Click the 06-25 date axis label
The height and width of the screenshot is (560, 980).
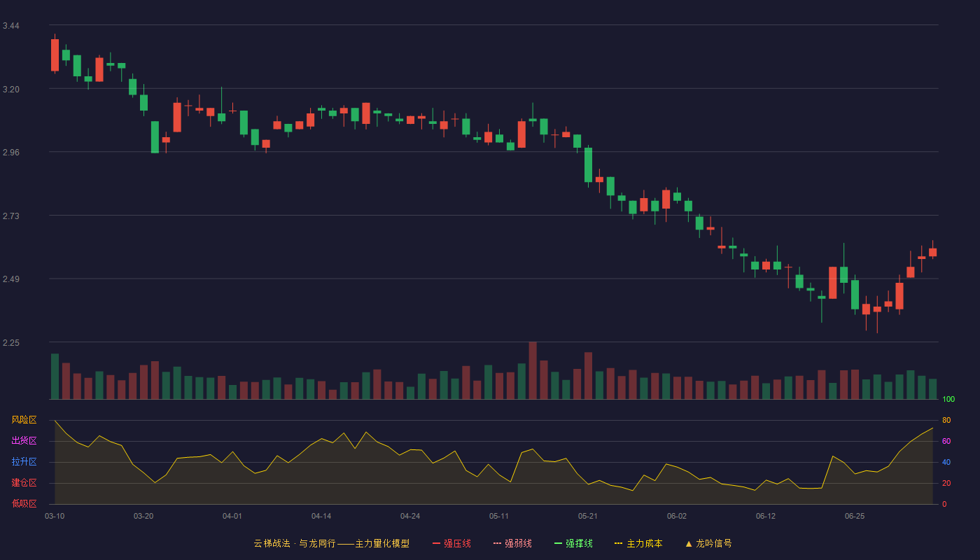[855, 516]
